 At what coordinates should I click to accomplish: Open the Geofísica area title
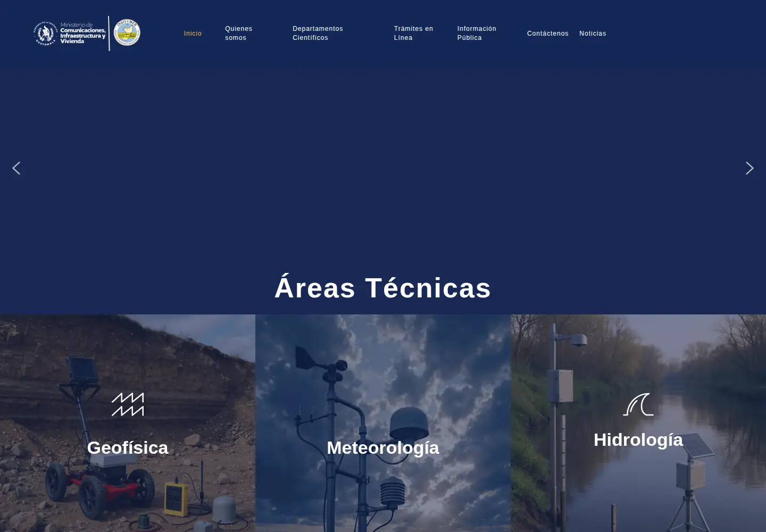tap(128, 448)
